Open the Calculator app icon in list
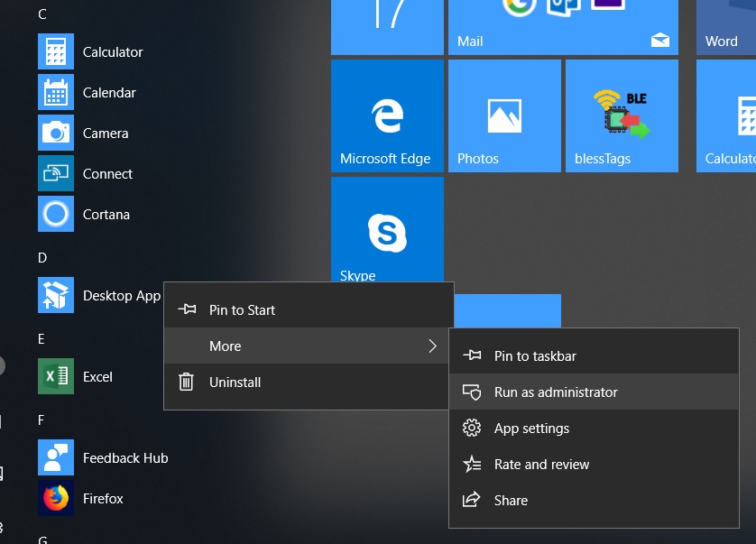The width and height of the screenshot is (756, 544). coord(56,51)
